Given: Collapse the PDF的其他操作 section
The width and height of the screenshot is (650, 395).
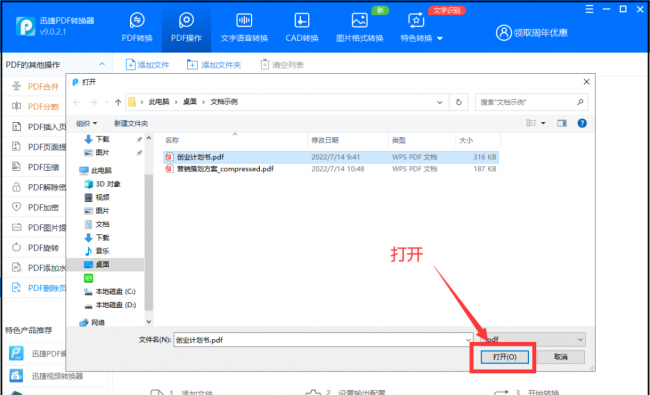Looking at the screenshot, I should [102, 64].
